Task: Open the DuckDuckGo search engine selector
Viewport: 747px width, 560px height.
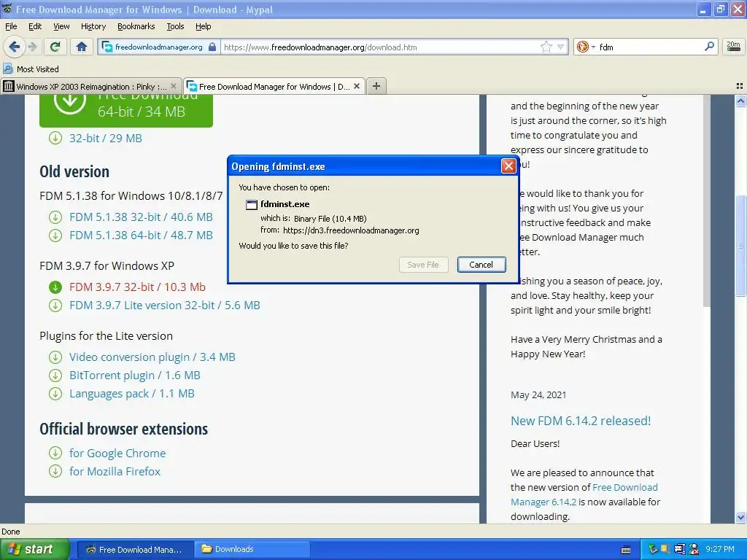Action: (586, 47)
